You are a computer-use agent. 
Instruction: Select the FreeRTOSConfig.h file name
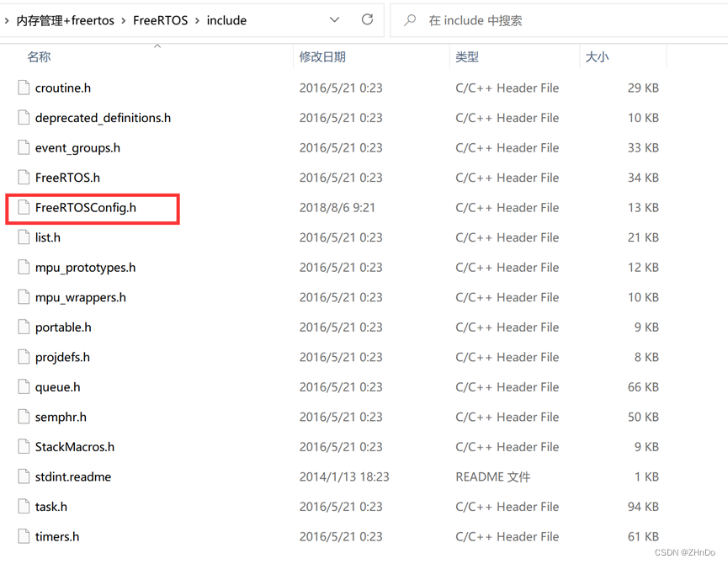[86, 207]
